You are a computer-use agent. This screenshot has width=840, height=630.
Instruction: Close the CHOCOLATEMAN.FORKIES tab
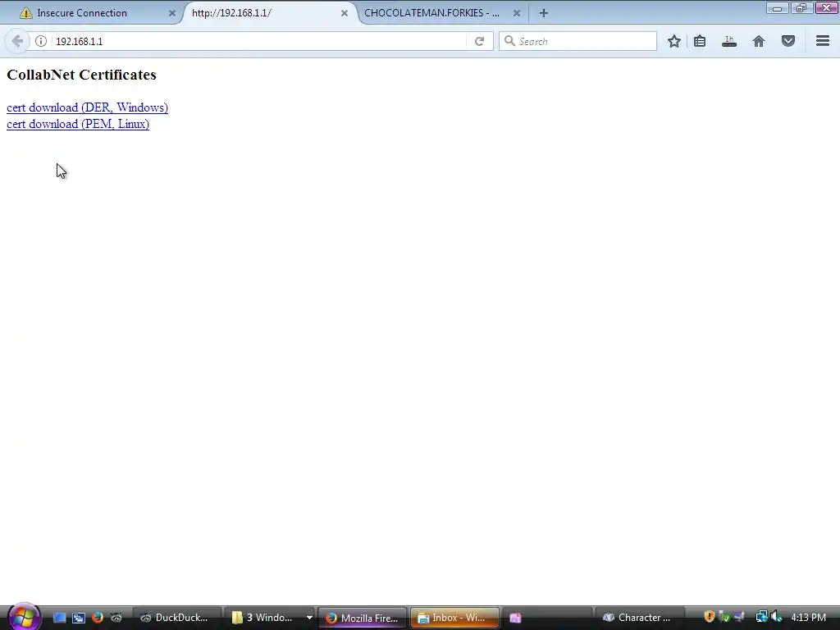(517, 13)
